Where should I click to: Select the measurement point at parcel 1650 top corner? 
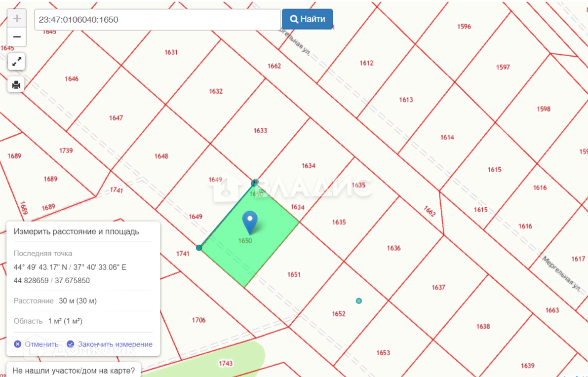[255, 183]
